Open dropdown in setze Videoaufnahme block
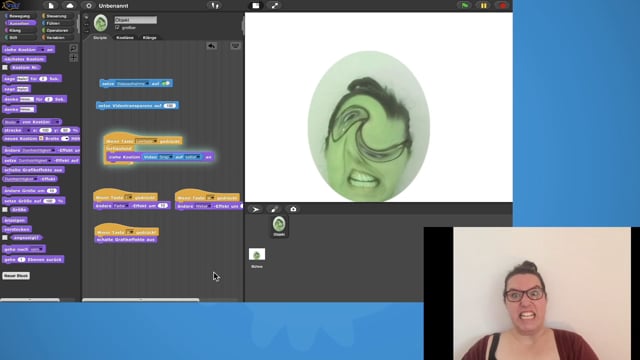This screenshot has height=360, width=640. (133, 84)
